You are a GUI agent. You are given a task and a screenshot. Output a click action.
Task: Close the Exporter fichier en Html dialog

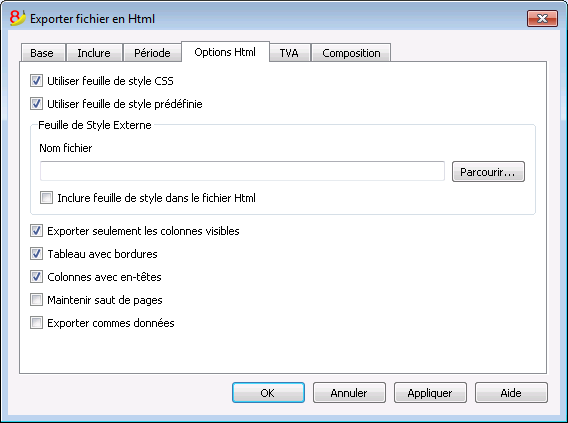point(542,18)
